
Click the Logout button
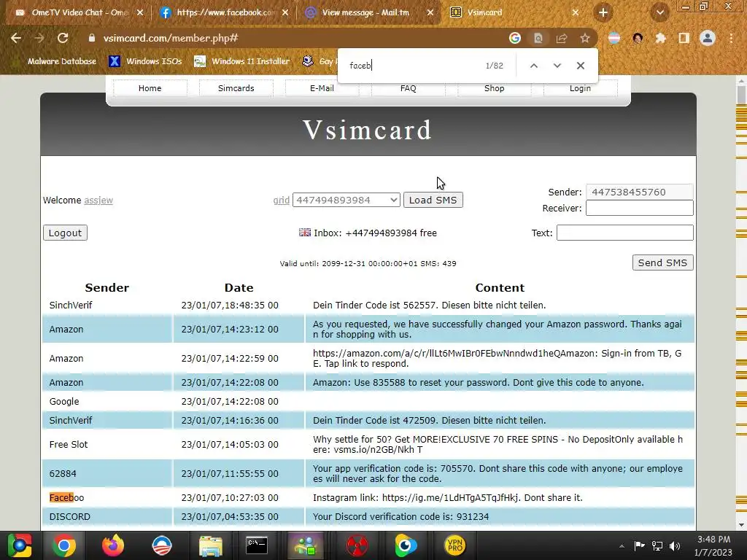tap(65, 233)
